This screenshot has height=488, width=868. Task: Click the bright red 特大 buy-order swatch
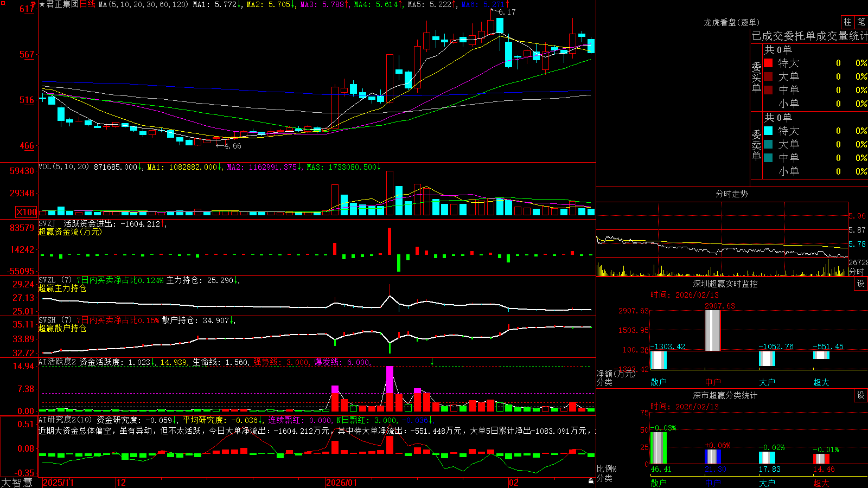768,63
